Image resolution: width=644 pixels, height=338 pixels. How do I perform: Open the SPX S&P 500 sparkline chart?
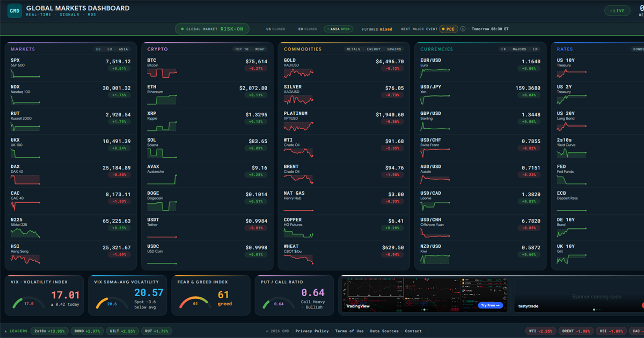tap(25, 72)
